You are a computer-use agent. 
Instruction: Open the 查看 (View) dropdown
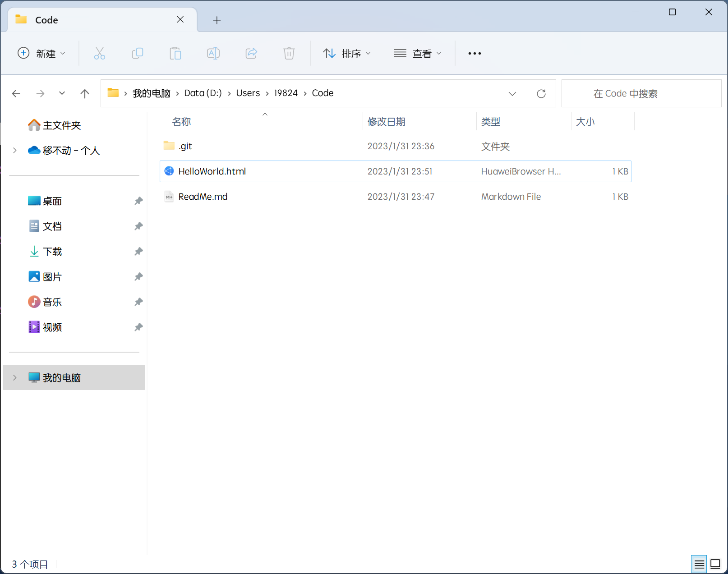point(418,53)
